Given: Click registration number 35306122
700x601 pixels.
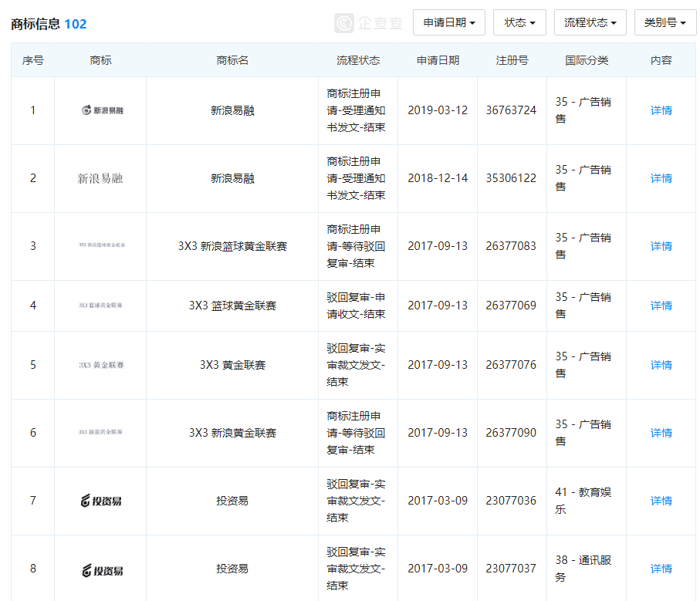Looking at the screenshot, I should 511,178.
